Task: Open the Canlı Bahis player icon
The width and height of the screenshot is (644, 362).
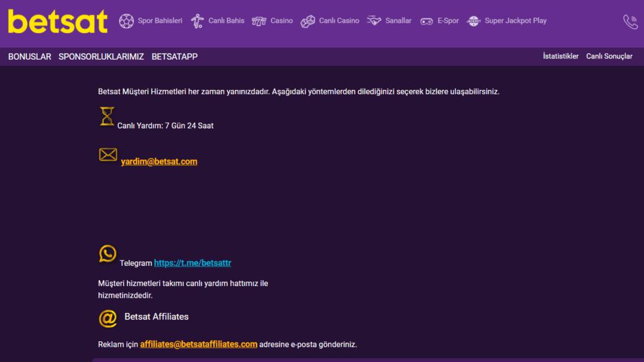Action: 197,21
